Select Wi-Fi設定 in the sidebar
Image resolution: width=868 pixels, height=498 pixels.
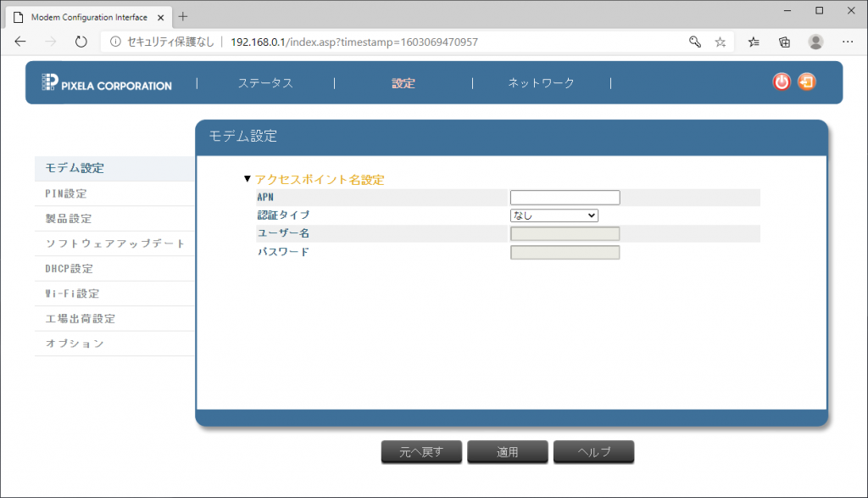click(x=73, y=294)
